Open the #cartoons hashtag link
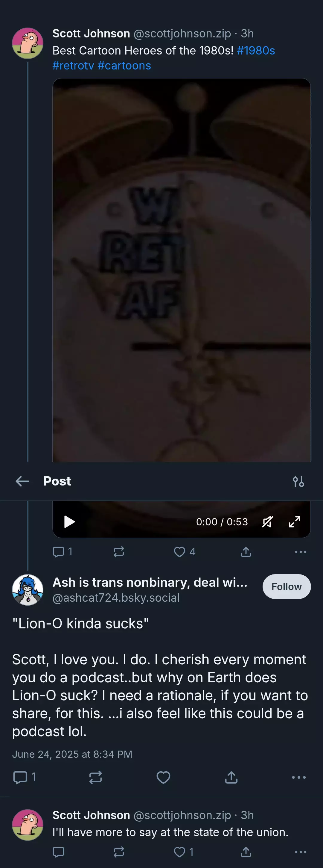The height and width of the screenshot is (868, 323). point(124,65)
